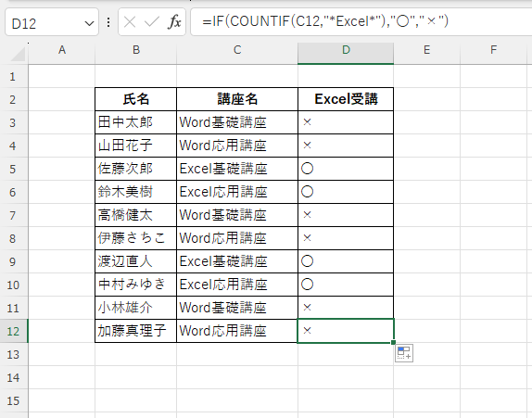Screen dimensions: 532x418
Task: Click the Insert Function fx icon
Action: click(174, 22)
